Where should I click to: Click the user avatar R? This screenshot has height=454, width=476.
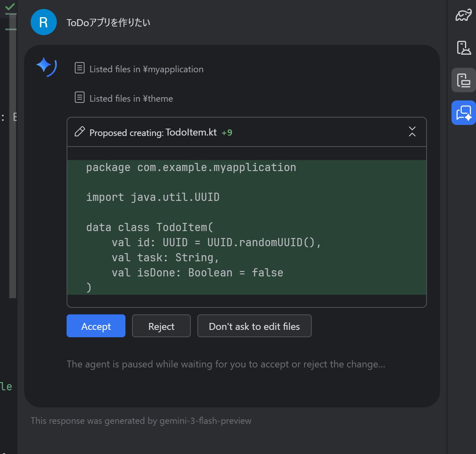[x=43, y=22]
